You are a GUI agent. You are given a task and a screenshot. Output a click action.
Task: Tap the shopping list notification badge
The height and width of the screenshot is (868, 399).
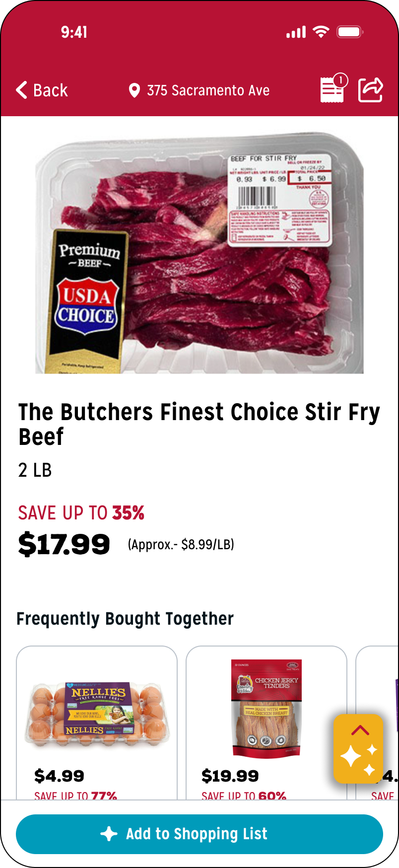click(340, 80)
